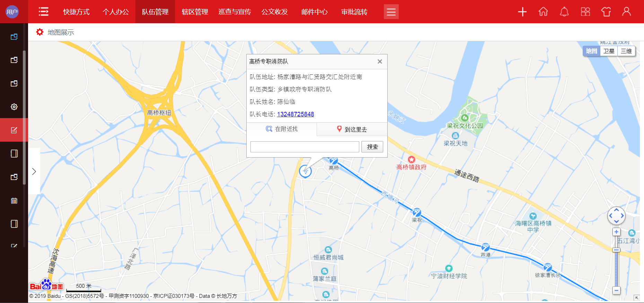Open the 邮件中心 menu
Screen dimensions: 644x303
tap(314, 12)
